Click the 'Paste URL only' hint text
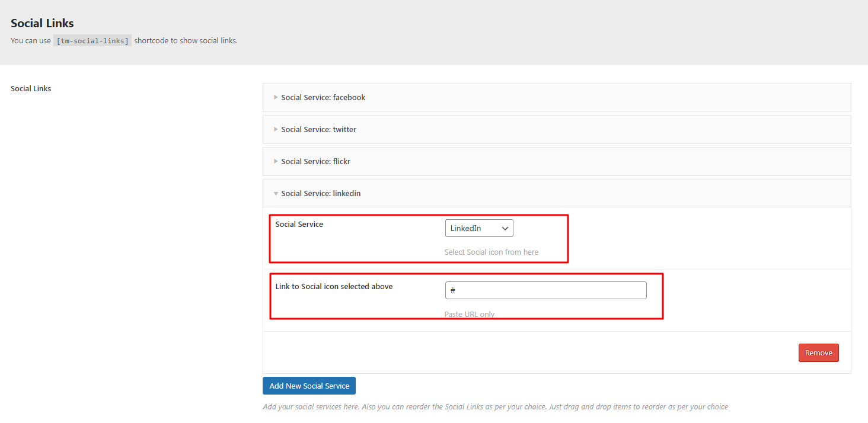 point(469,314)
